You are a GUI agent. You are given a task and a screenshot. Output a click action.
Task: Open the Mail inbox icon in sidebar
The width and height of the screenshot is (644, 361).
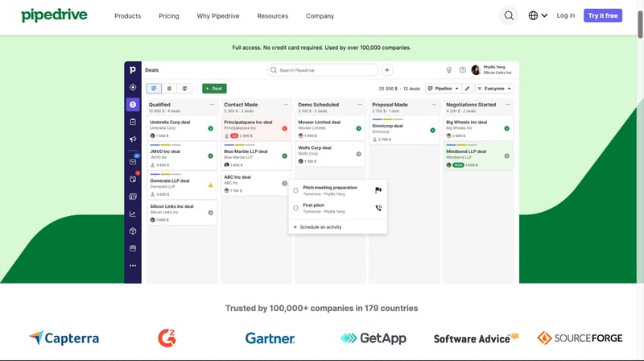(133, 162)
